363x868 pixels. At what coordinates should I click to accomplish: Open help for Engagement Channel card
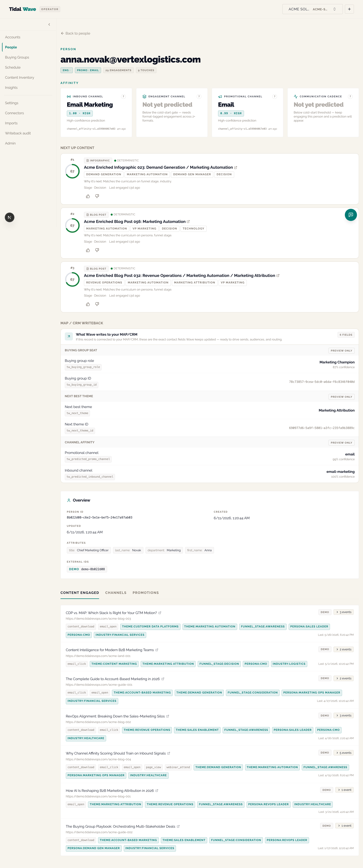(199, 96)
